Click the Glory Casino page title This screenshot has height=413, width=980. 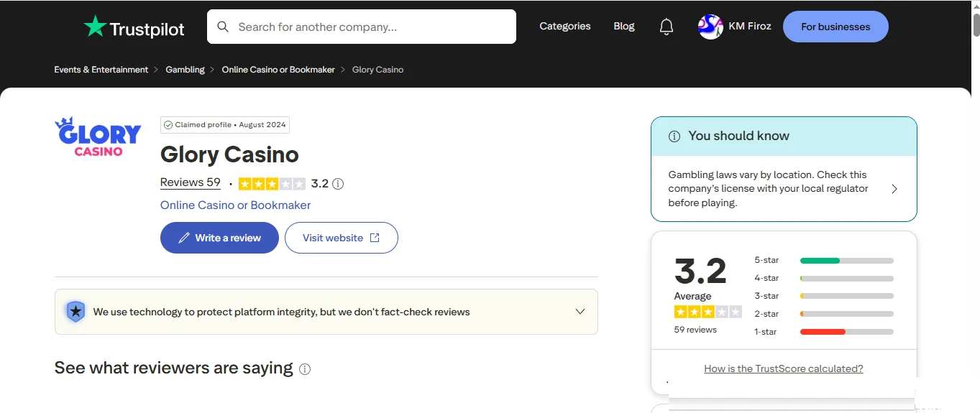click(x=229, y=154)
